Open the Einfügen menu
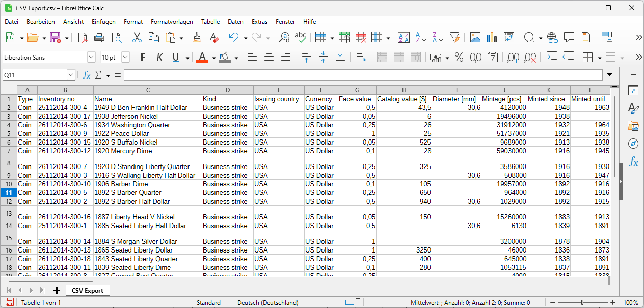 103,22
